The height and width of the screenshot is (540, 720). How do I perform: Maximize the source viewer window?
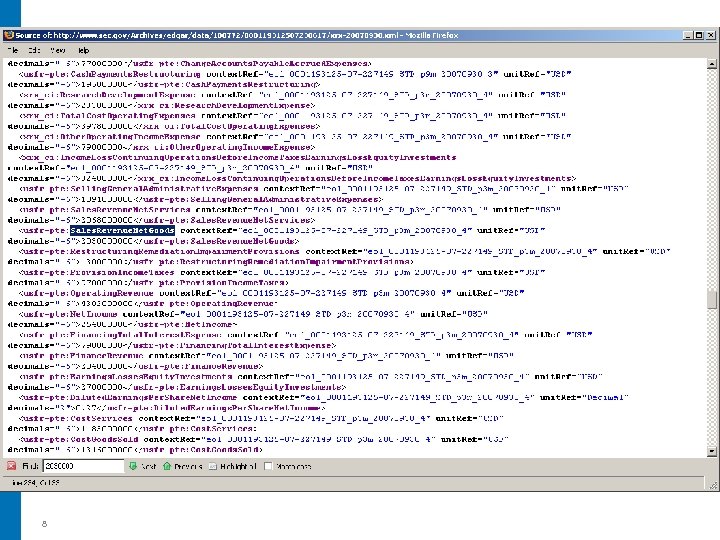click(x=699, y=35)
